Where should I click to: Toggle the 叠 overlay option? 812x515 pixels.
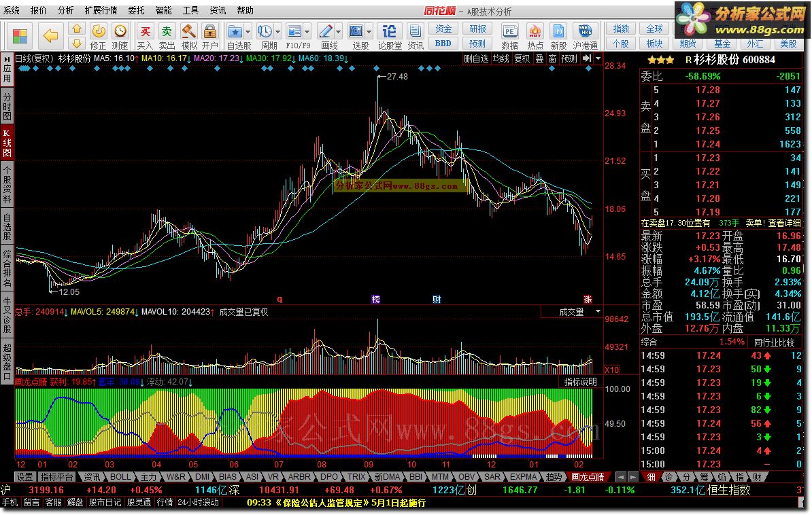tap(539, 58)
